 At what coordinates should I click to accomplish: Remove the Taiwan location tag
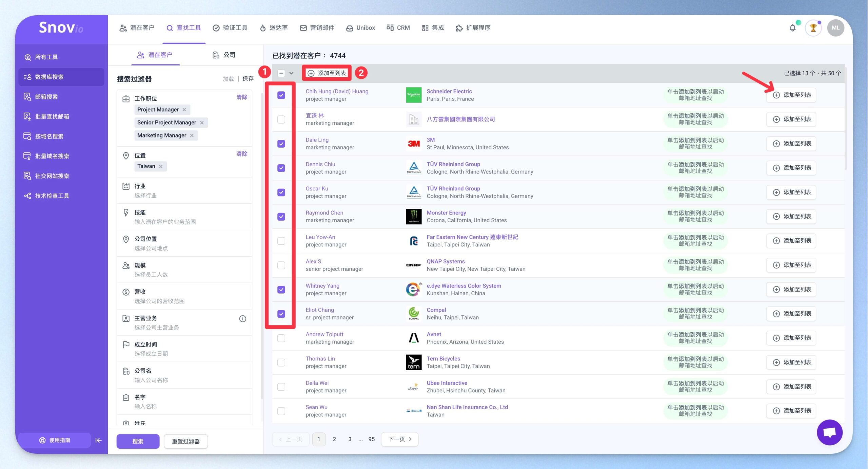coord(161,166)
